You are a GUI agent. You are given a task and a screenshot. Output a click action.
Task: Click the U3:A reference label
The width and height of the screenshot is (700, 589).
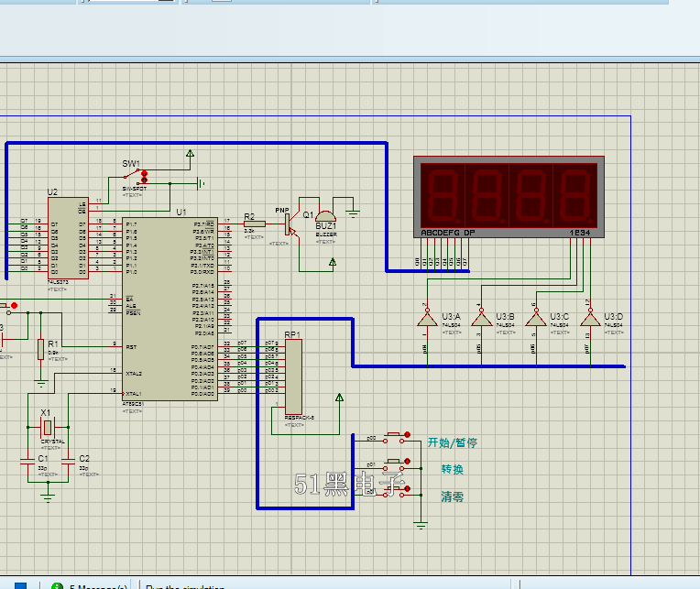point(451,316)
